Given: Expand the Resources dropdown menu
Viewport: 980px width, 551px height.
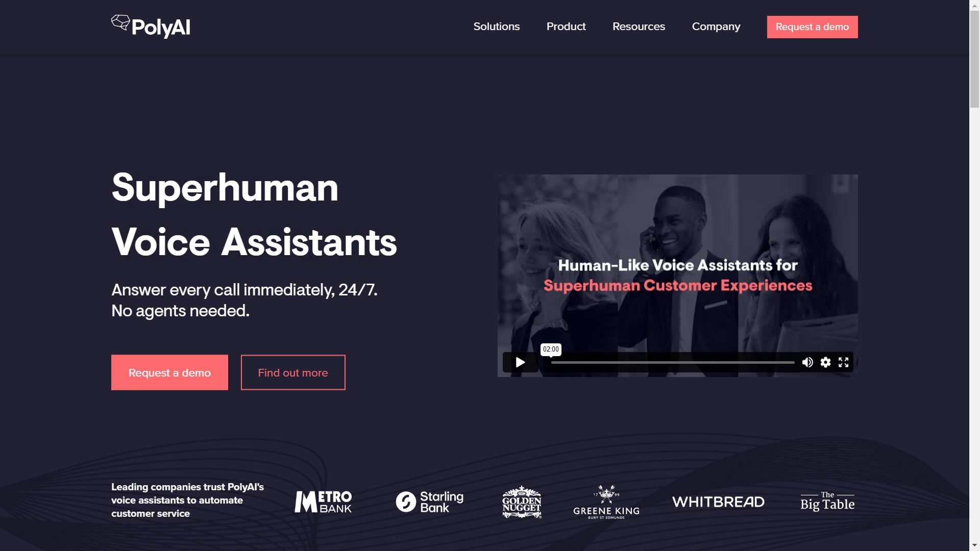Looking at the screenshot, I should tap(638, 26).
